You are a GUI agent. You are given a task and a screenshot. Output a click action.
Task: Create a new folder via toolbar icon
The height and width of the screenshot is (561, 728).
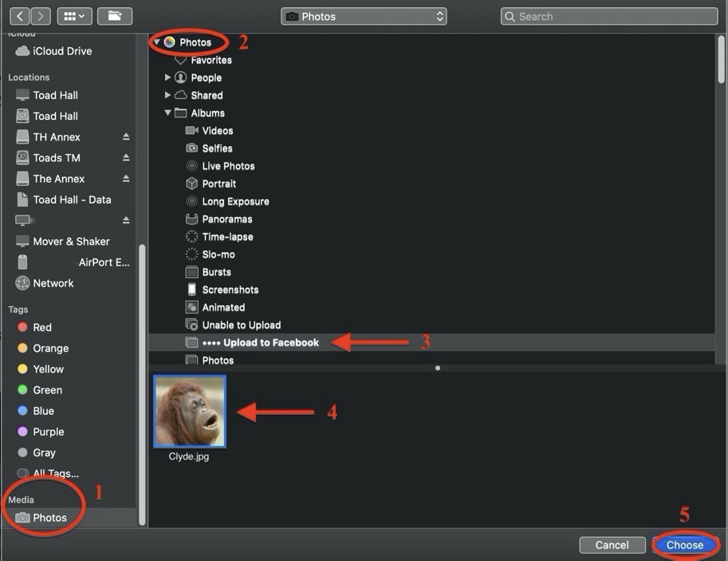tap(115, 16)
